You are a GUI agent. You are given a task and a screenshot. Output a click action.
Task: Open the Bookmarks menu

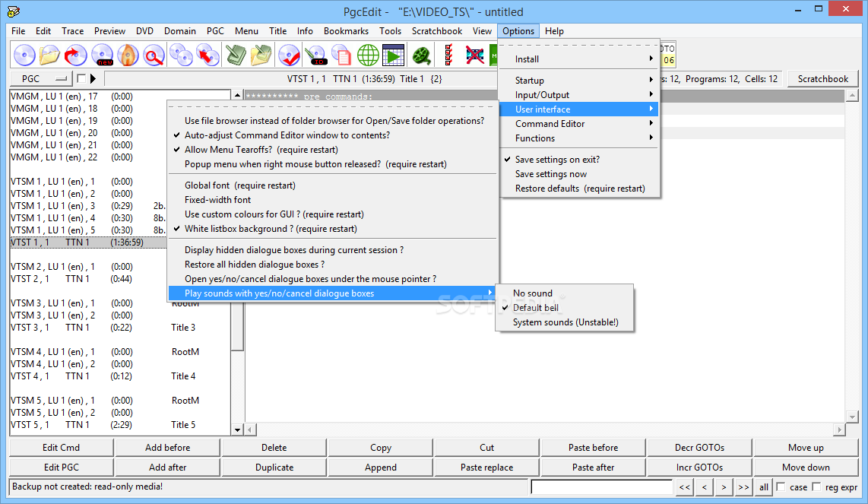tap(346, 31)
